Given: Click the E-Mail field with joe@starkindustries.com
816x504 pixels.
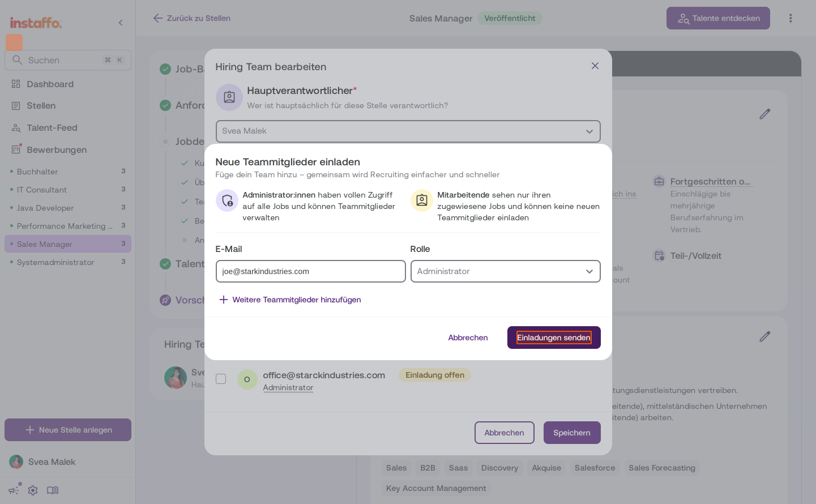Looking at the screenshot, I should coord(310,271).
